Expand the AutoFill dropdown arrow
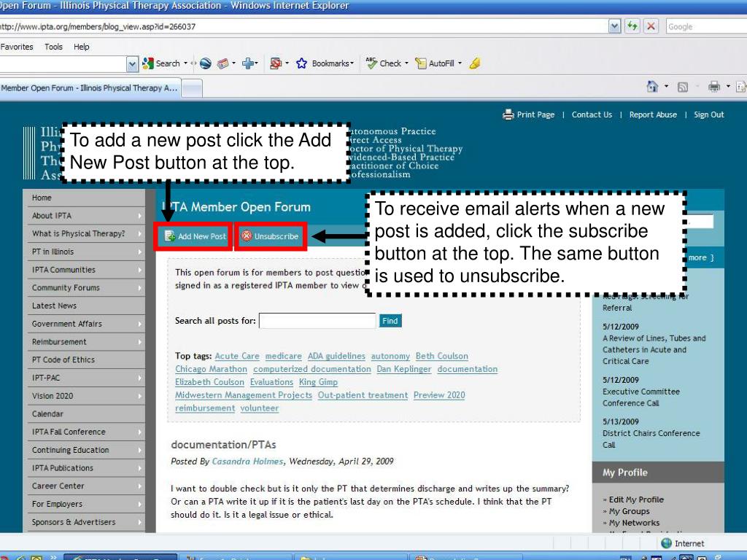The height and width of the screenshot is (560, 747). tap(460, 63)
